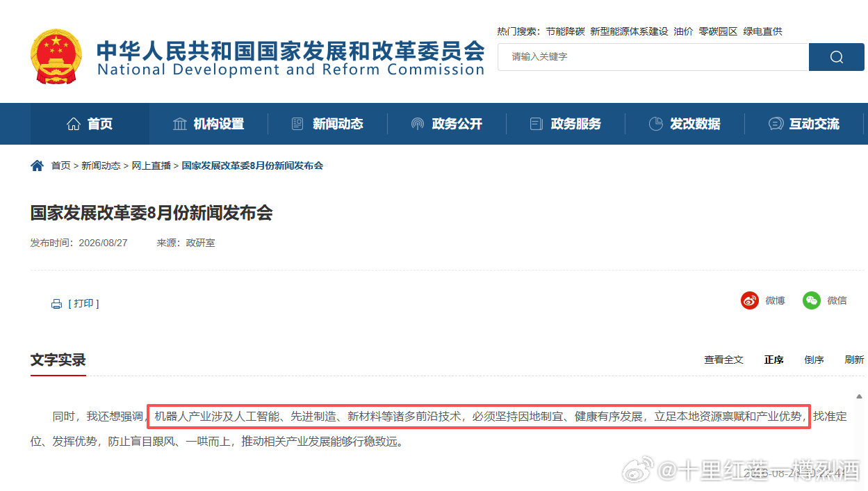Switch to 倒序 ordering
Screen dimensions: 868x491
pyautogui.click(x=814, y=360)
